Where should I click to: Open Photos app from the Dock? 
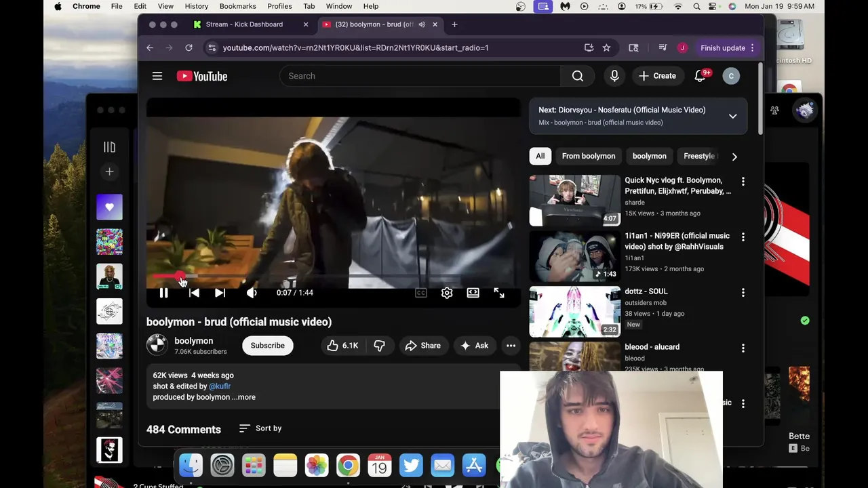[x=317, y=466]
